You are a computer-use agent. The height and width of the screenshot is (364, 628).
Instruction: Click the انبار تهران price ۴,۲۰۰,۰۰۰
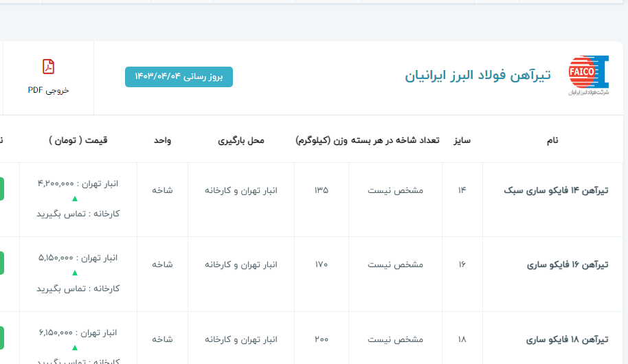[x=78, y=183]
